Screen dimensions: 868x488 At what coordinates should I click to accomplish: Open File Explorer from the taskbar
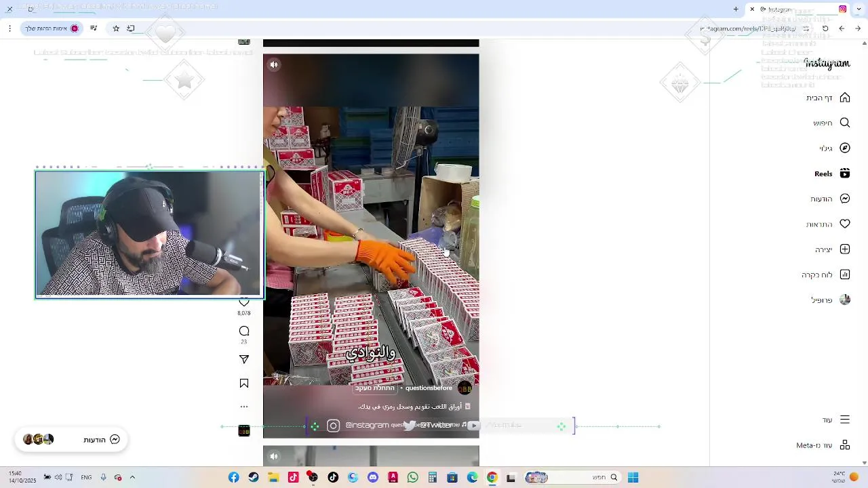273,478
